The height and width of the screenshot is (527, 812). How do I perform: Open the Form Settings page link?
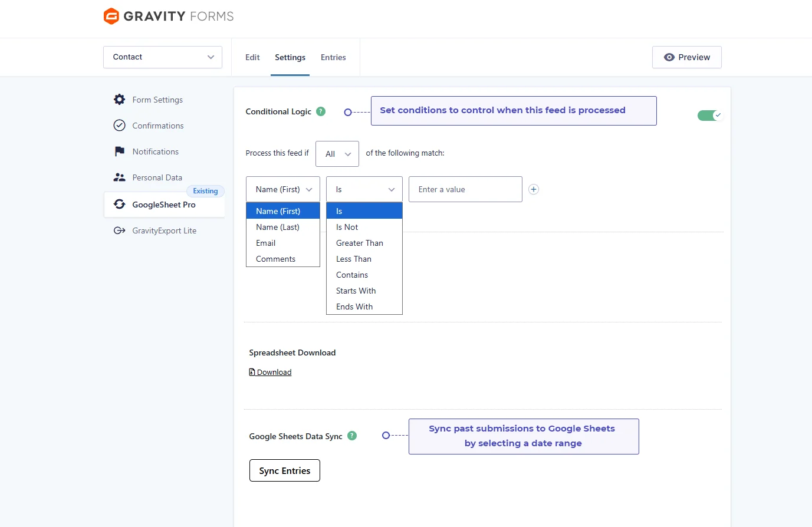click(157, 100)
